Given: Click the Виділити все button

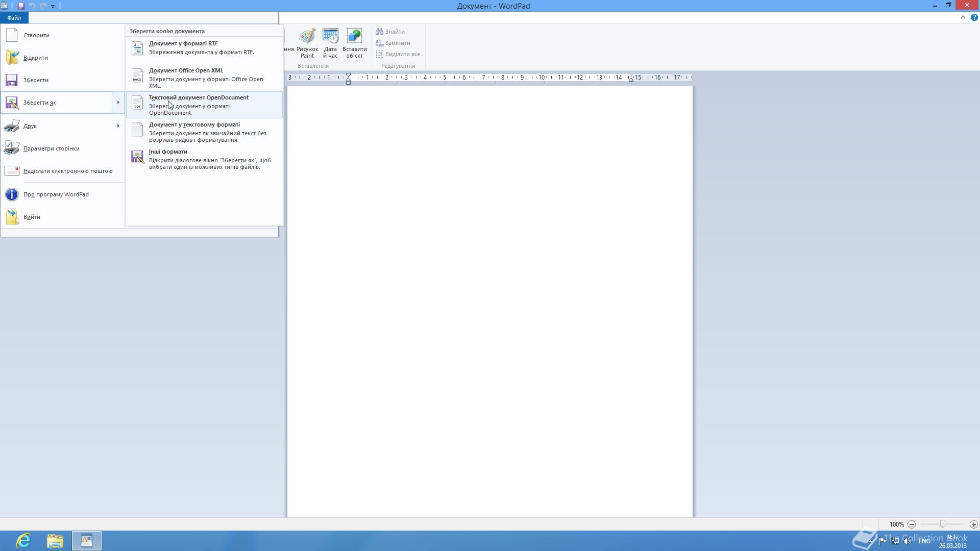Looking at the screenshot, I should click(x=398, y=54).
